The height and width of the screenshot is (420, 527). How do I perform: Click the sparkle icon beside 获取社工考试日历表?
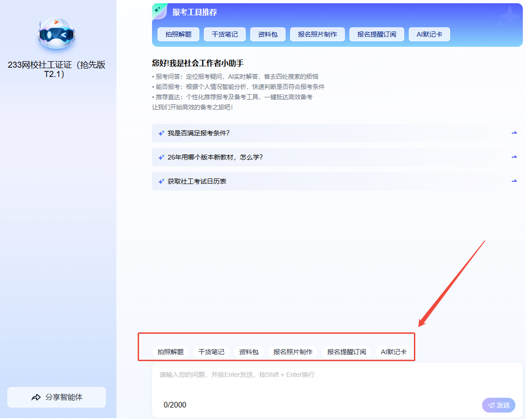(161, 181)
